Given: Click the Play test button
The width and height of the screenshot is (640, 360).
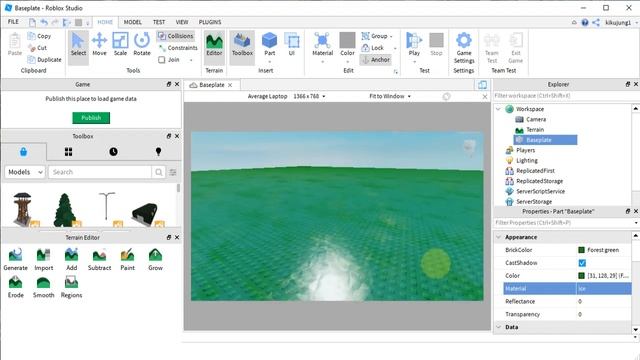Looking at the screenshot, I should pos(414,44).
